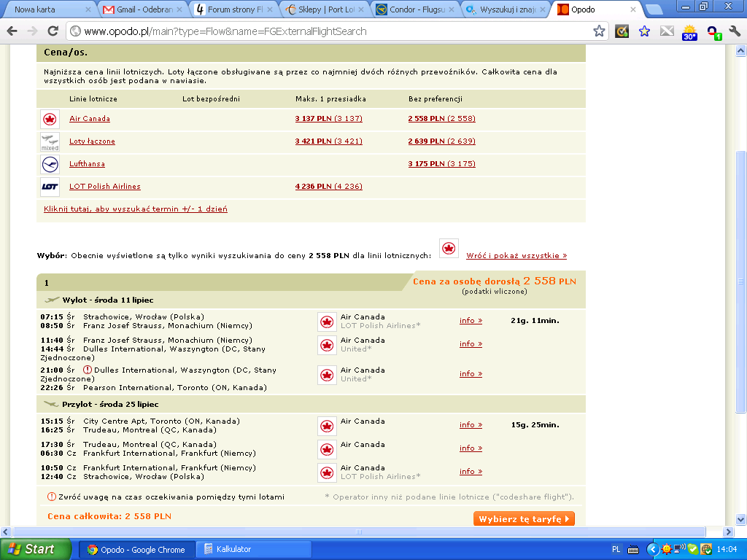The image size is (747, 560).
Task: Select LOT price 4 236 PLN
Action: click(x=329, y=186)
